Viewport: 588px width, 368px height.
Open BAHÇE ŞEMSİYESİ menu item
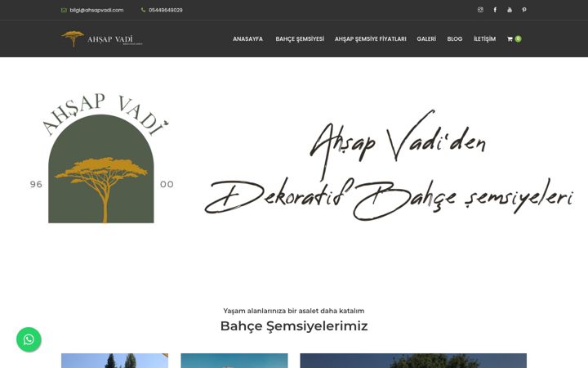pos(300,38)
